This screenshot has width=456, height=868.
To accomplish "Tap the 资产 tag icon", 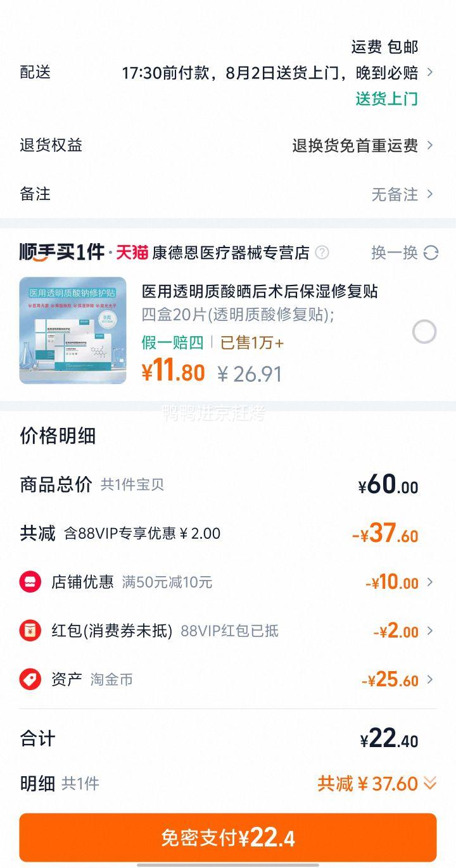I will [30, 679].
